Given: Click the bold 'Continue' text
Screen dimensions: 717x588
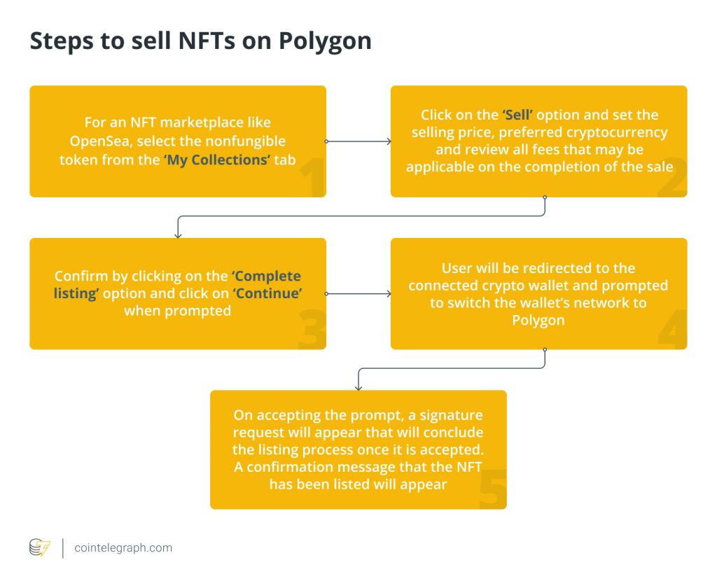Looking at the screenshot, I should tap(268, 293).
